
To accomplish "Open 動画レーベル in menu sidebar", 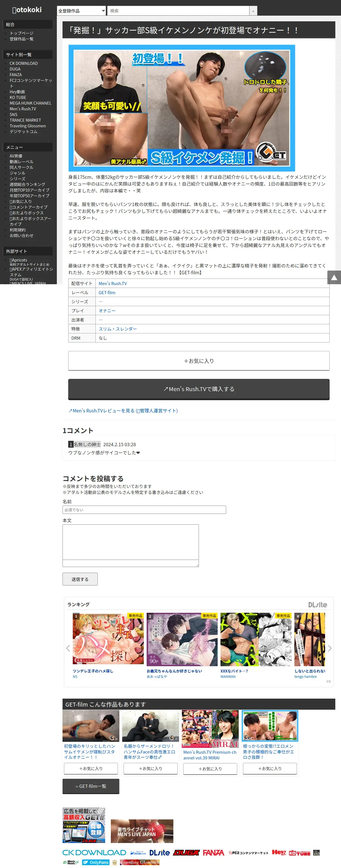I will coord(22,162).
